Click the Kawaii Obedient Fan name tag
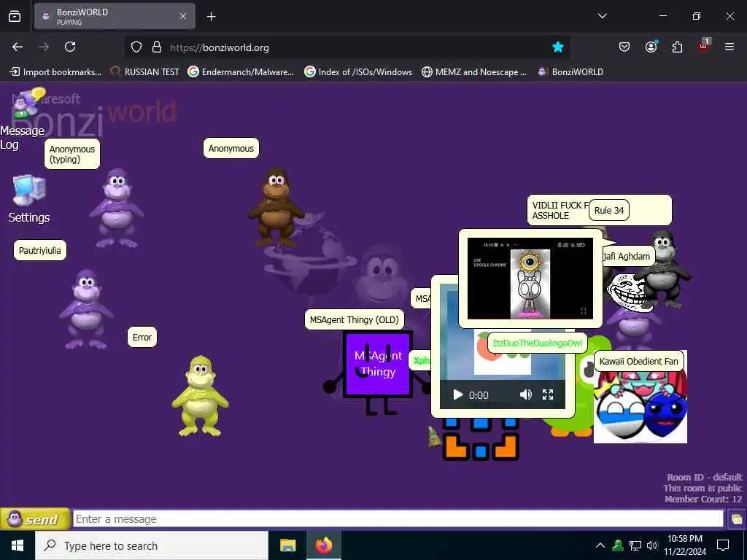The image size is (747, 560). 639,362
